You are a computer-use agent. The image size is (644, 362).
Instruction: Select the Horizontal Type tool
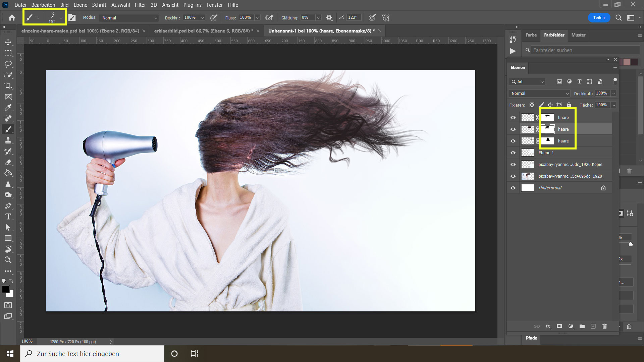8,217
